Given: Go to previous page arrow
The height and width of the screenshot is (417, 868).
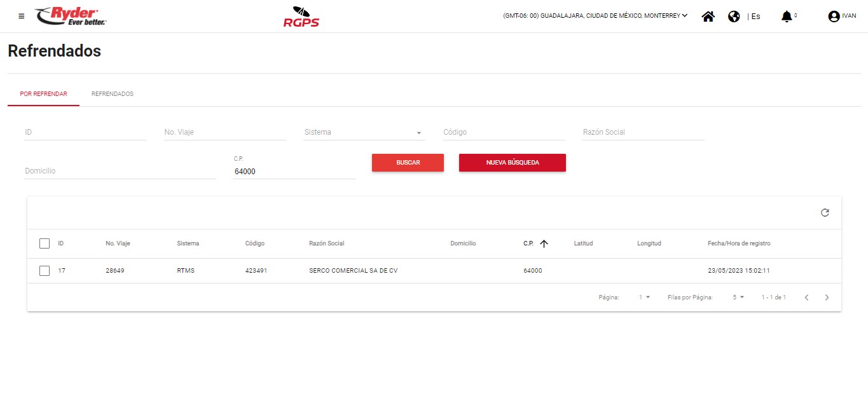Looking at the screenshot, I should tap(806, 297).
